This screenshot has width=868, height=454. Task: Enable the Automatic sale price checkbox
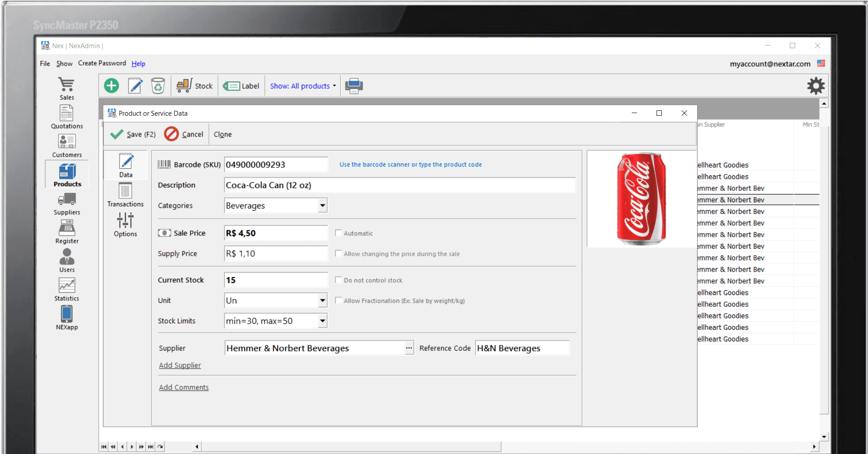point(338,233)
